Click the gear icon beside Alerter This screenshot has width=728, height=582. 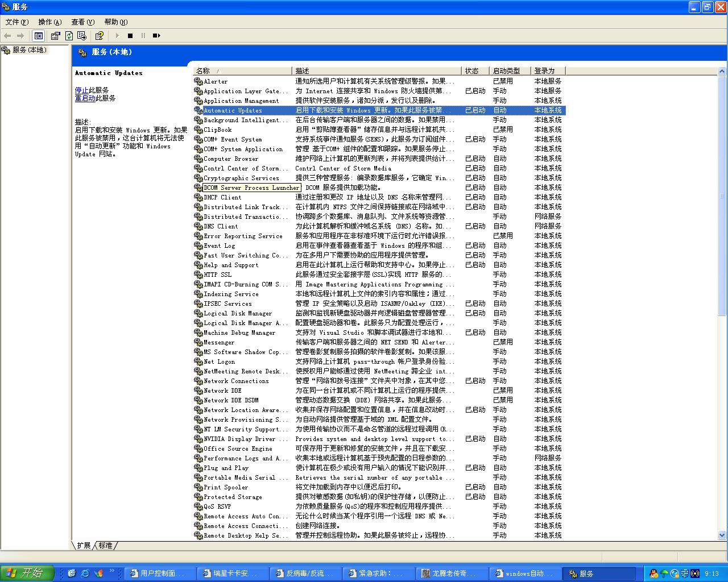pos(198,81)
